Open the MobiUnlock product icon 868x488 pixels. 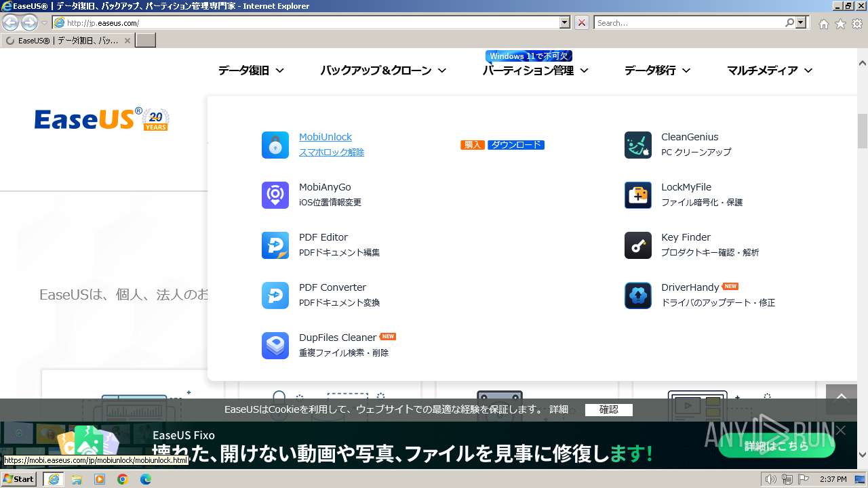click(x=275, y=145)
